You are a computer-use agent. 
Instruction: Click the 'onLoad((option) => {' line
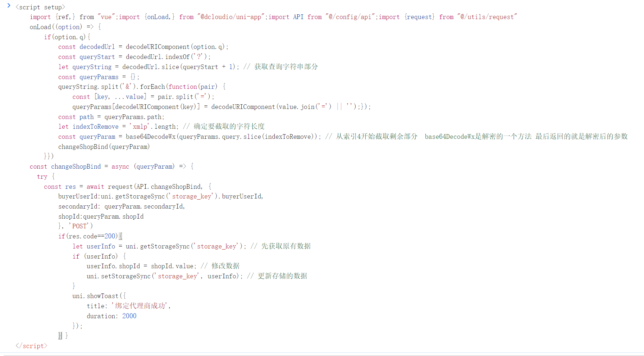coord(65,27)
